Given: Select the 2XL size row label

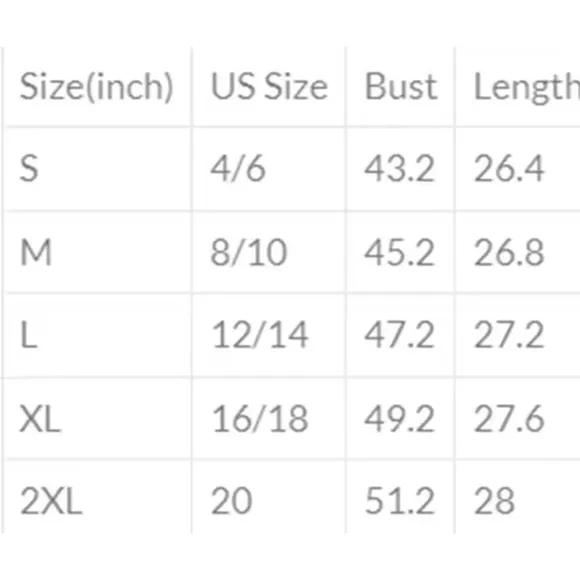Looking at the screenshot, I should tap(51, 501).
